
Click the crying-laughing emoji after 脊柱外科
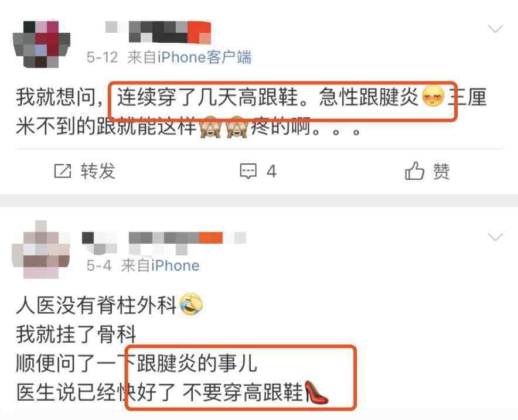click(191, 304)
